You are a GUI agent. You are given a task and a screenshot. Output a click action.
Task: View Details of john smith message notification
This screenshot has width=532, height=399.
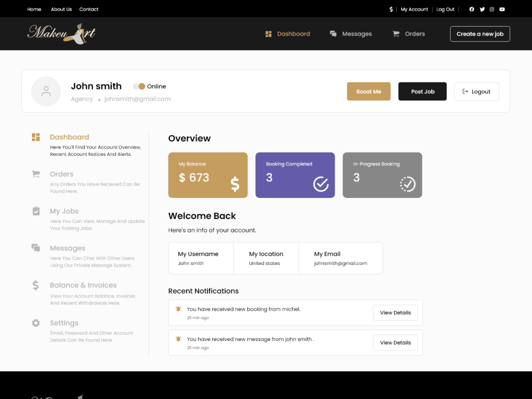395,342
